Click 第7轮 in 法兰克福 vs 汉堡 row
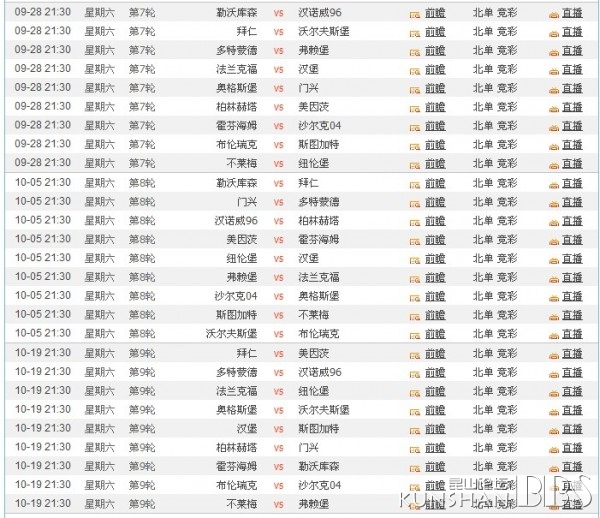This screenshot has width=600, height=518. coord(142,69)
